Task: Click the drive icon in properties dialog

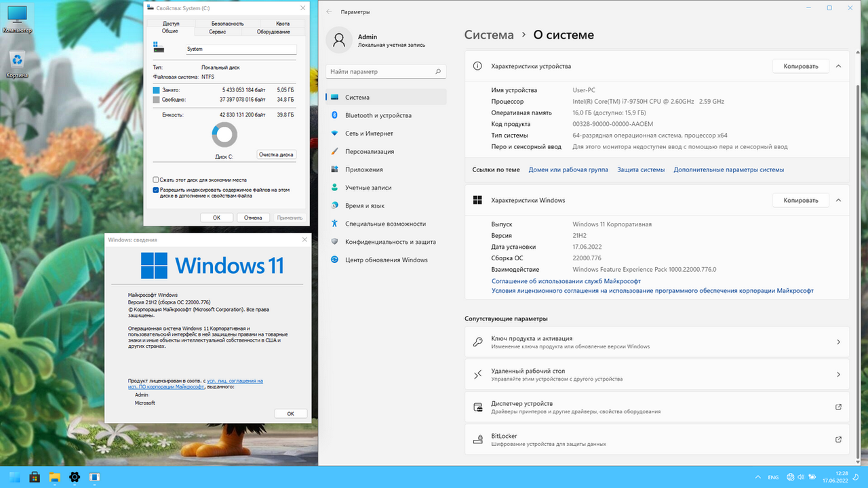Action: (x=159, y=48)
